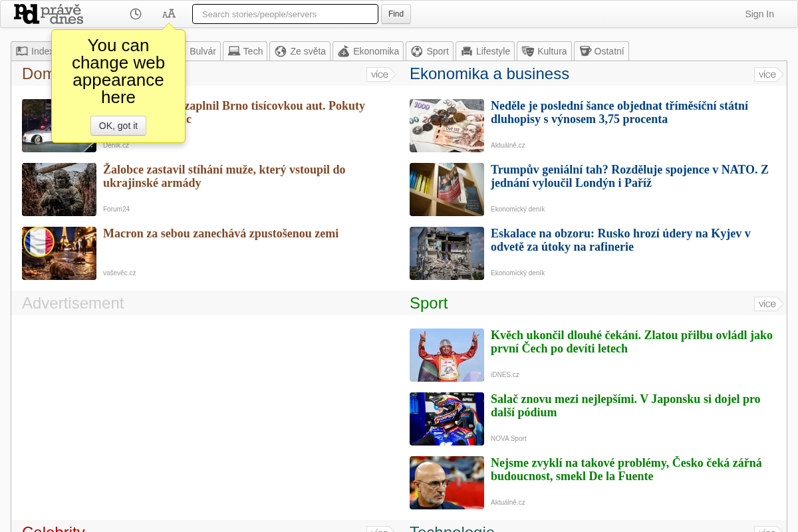Select the Tech tab

(245, 51)
